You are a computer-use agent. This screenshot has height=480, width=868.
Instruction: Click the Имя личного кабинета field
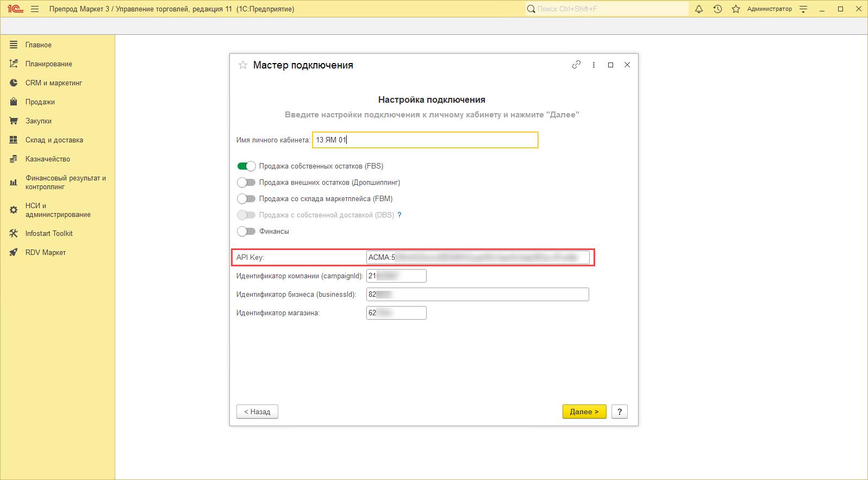(425, 140)
